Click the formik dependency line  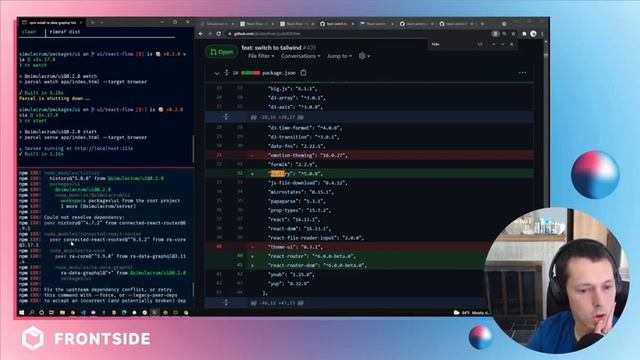tap(369, 164)
